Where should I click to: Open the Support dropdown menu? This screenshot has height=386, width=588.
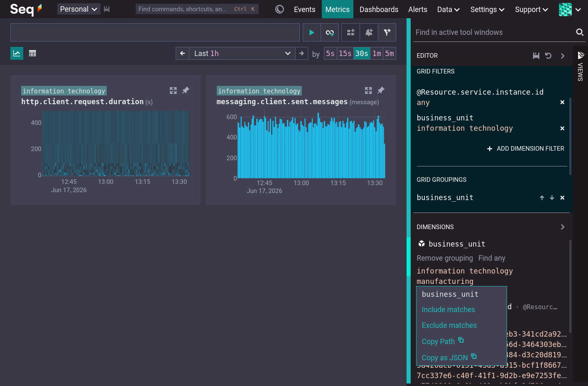point(532,9)
